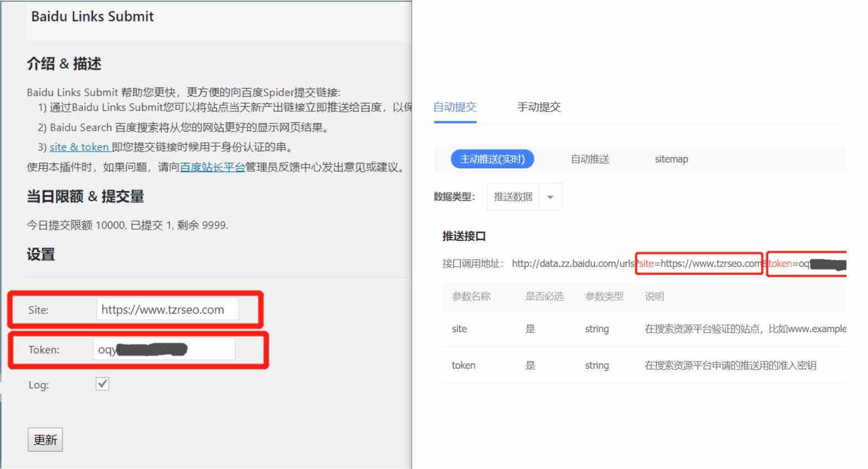Click the 参数类型 column header

(604, 296)
